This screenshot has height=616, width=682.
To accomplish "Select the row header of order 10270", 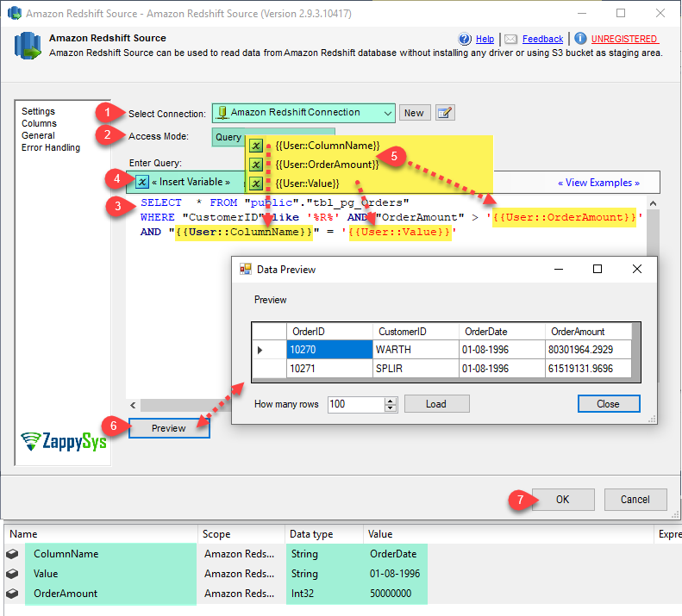I will 269,350.
